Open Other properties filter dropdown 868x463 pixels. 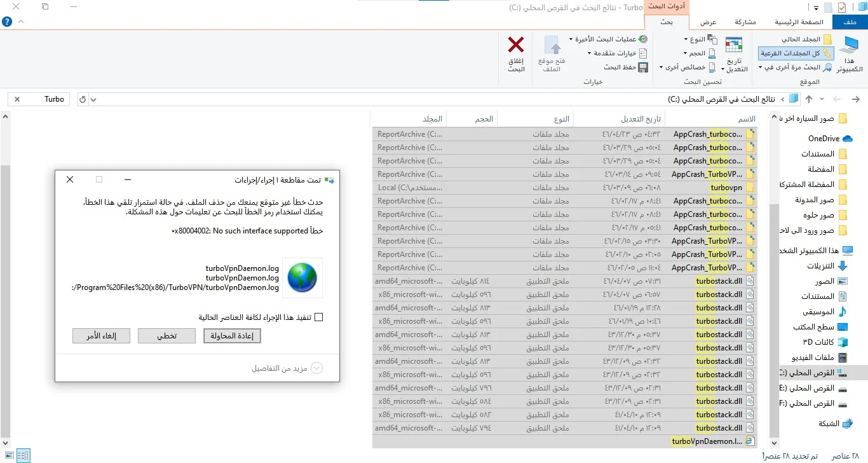tap(688, 67)
